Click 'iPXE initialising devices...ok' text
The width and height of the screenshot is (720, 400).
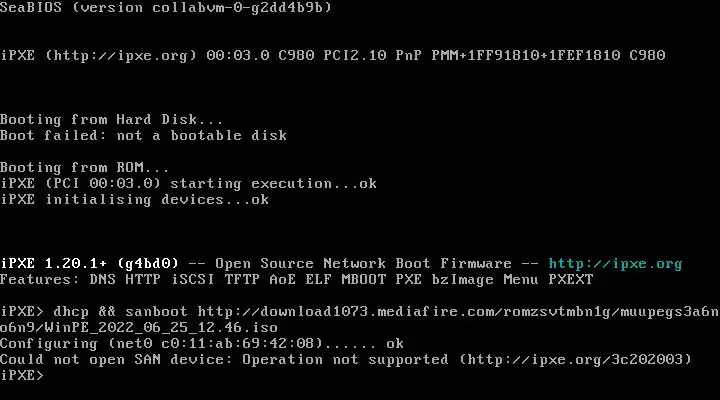(x=134, y=200)
